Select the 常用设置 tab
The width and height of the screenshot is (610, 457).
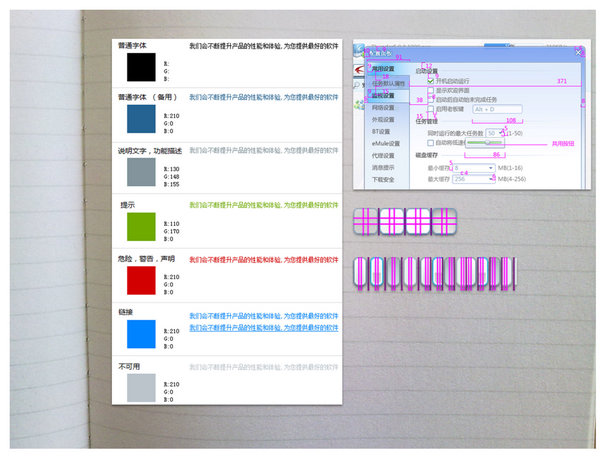381,69
